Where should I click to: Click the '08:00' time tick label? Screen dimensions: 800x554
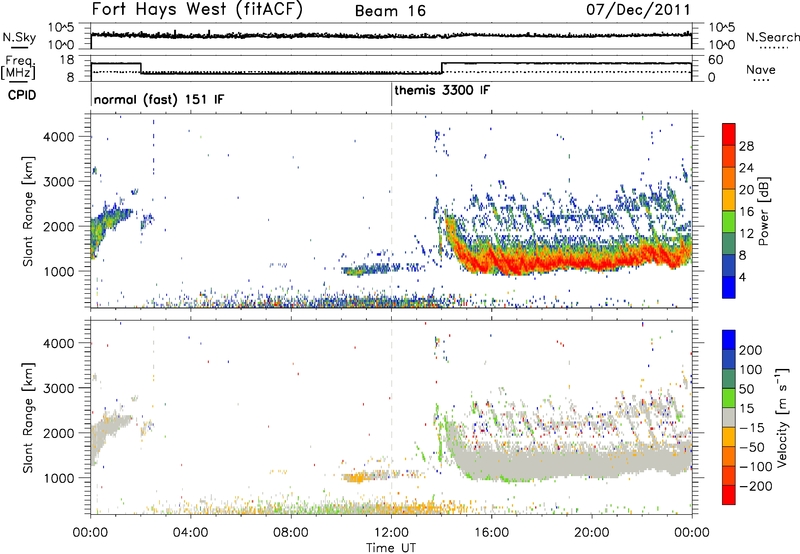291,532
